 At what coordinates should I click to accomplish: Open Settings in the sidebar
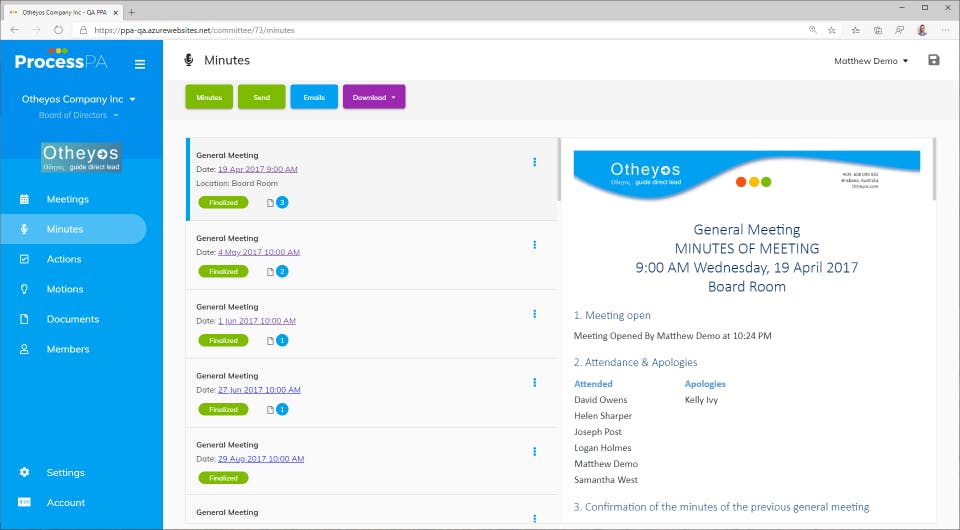point(66,472)
